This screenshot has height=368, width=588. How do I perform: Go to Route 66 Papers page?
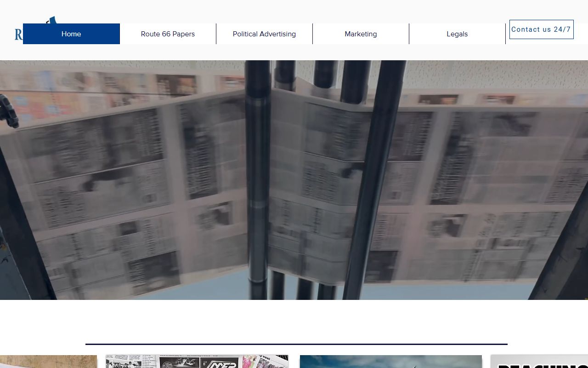coord(168,34)
